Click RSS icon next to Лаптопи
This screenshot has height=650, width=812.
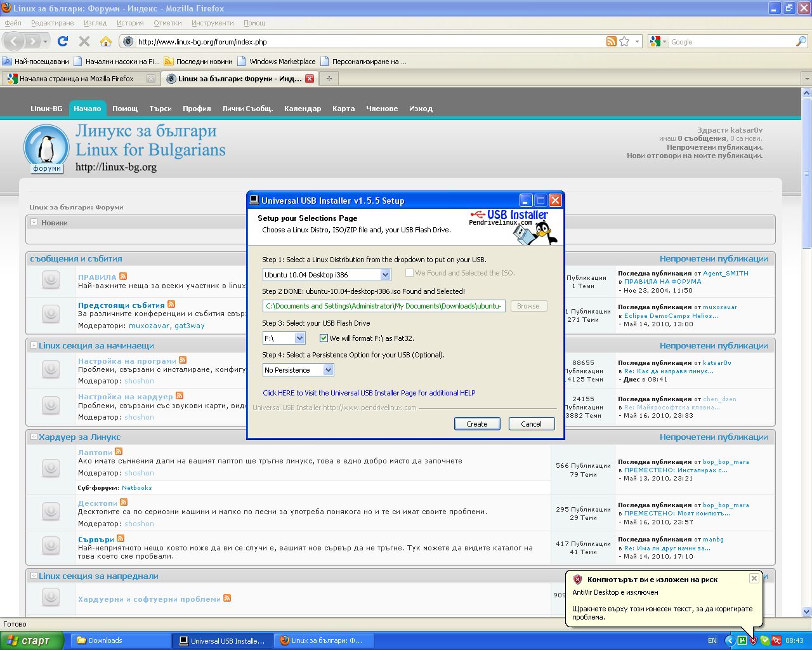[119, 451]
